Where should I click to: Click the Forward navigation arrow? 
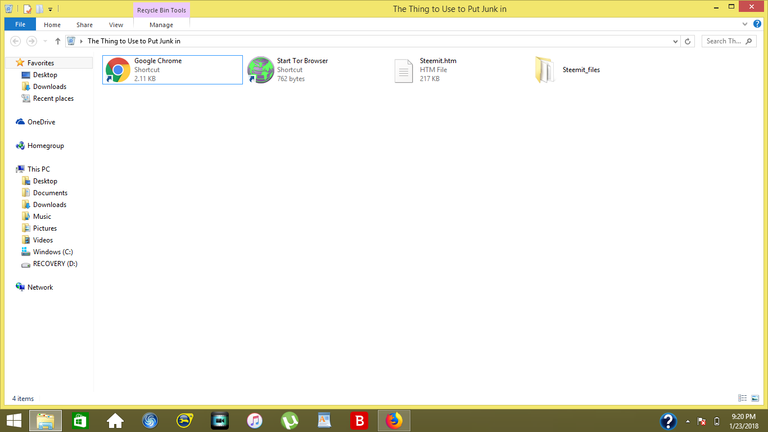tap(31, 41)
